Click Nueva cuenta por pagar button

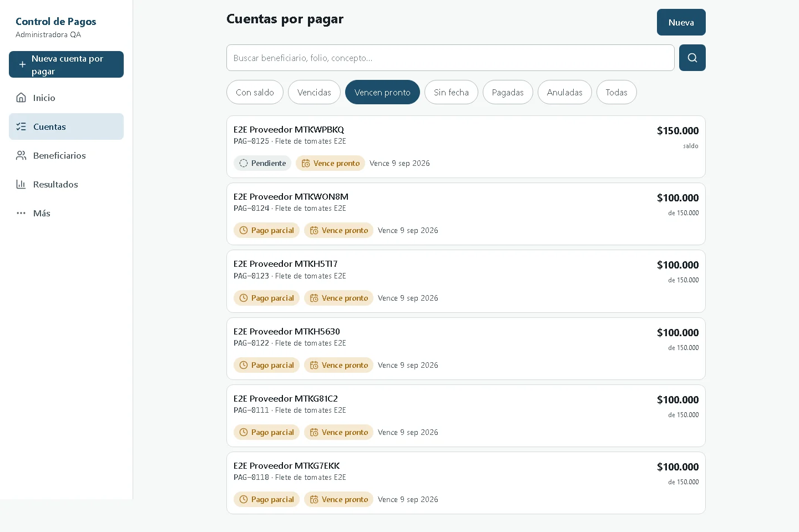pos(66,64)
